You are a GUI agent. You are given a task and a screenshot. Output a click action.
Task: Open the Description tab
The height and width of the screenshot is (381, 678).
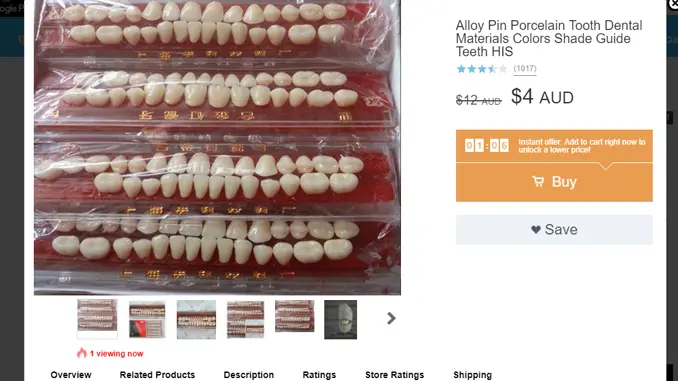pos(249,375)
